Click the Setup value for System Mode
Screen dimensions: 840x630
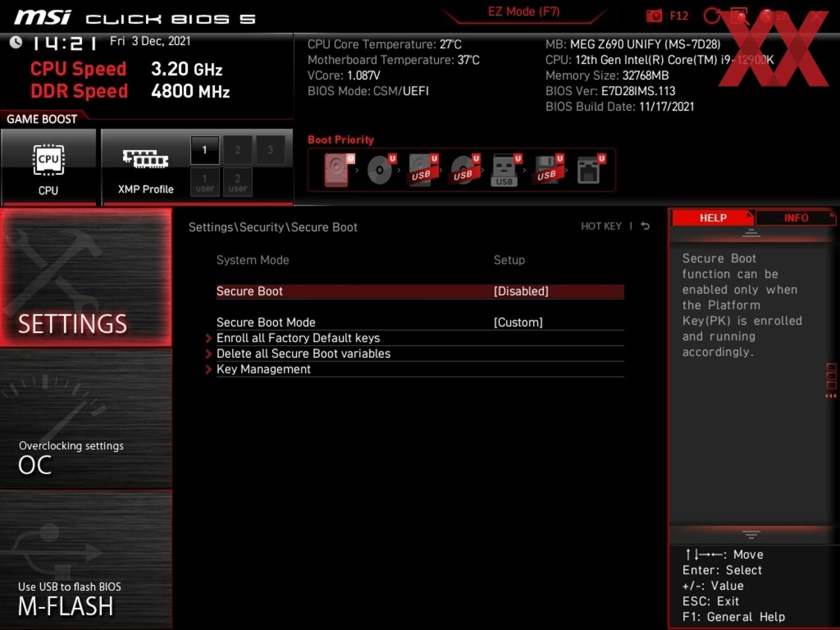509,260
